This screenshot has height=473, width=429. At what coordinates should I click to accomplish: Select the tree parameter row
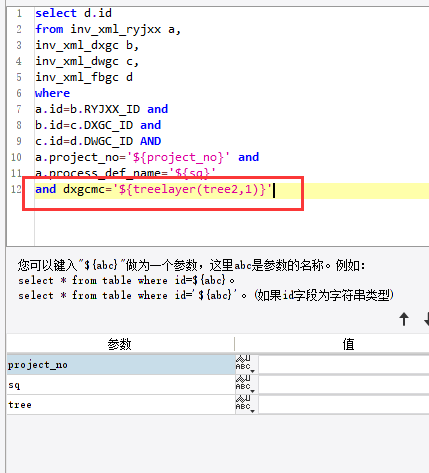121,405
